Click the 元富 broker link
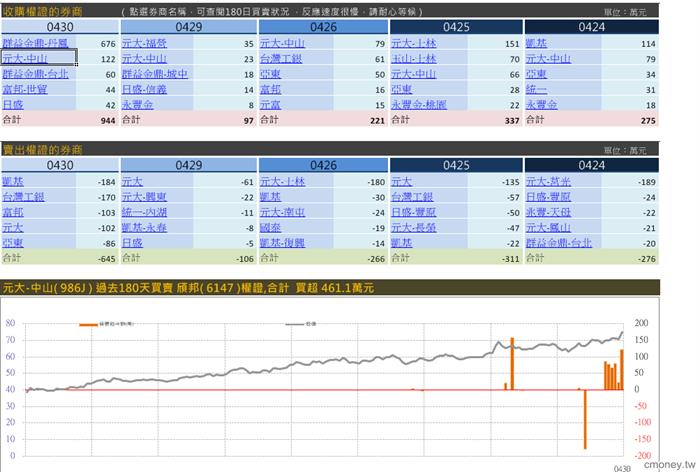This screenshot has width=700, height=472. 271,104
